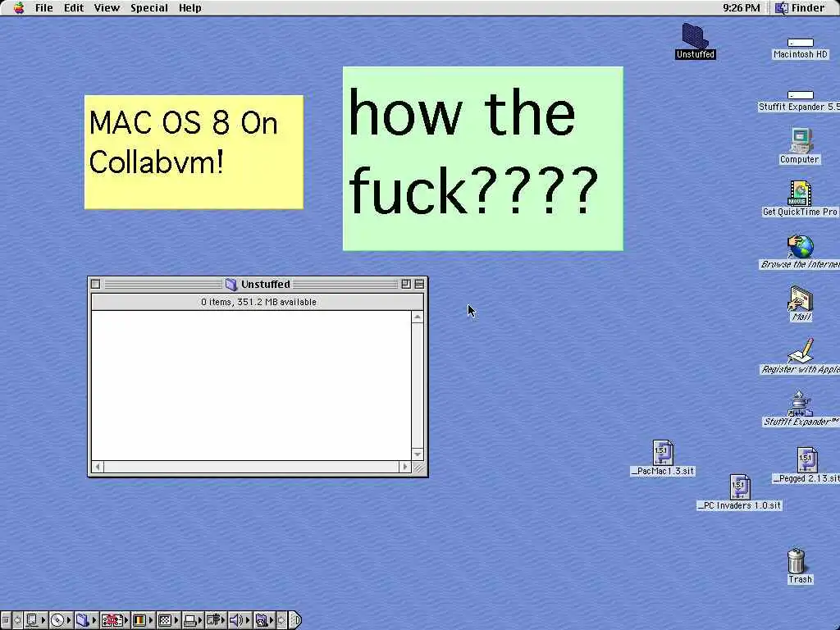Click the 9:26 PM menu bar clock
Viewport: 840px width, 630px height.
[x=741, y=7]
